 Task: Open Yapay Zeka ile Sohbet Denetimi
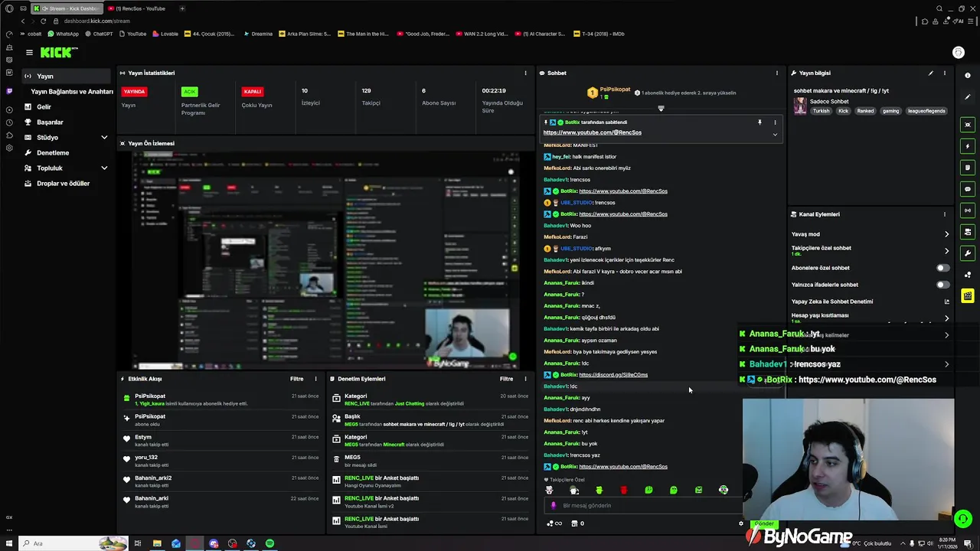tap(871, 302)
